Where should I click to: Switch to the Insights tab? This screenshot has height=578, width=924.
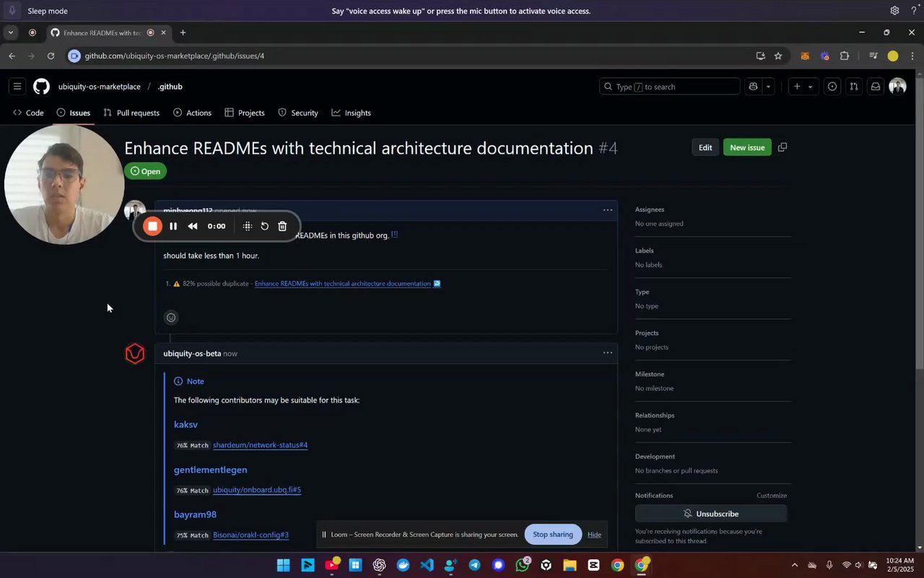click(352, 113)
